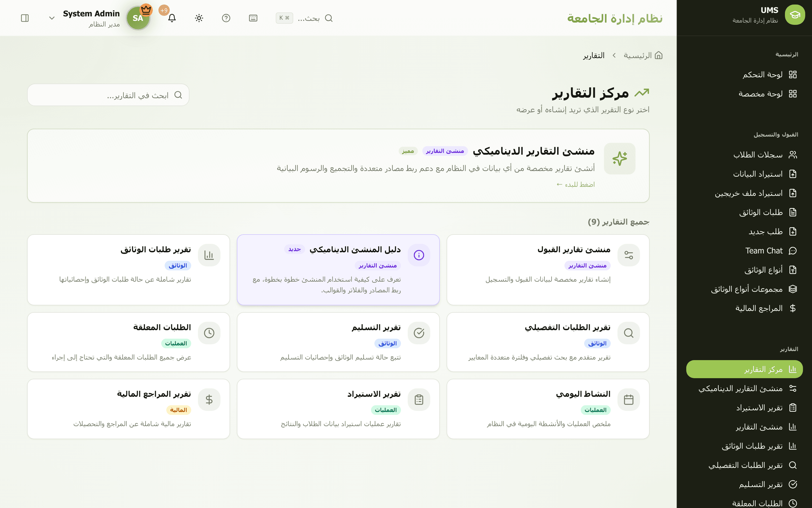Click the تقرير التسليم card check icon
This screenshot has height=508, width=812.
pyautogui.click(x=419, y=333)
